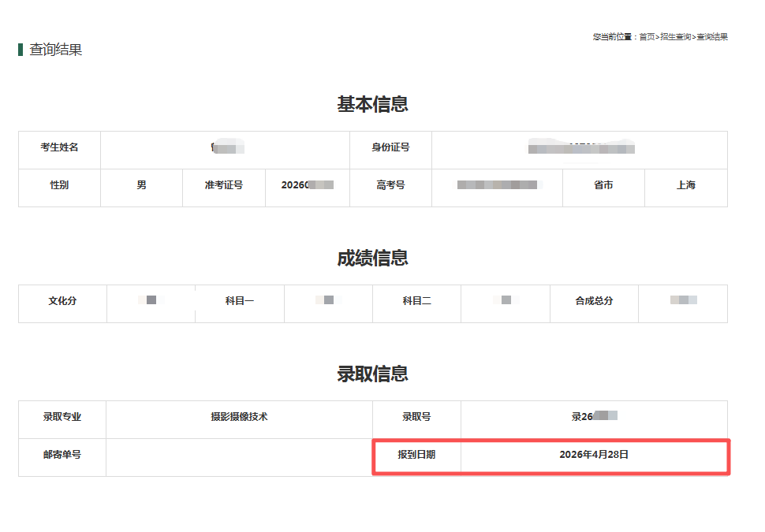Select the 2026年4月28日 date value
Viewport: 765px width, 532px height.
(594, 455)
